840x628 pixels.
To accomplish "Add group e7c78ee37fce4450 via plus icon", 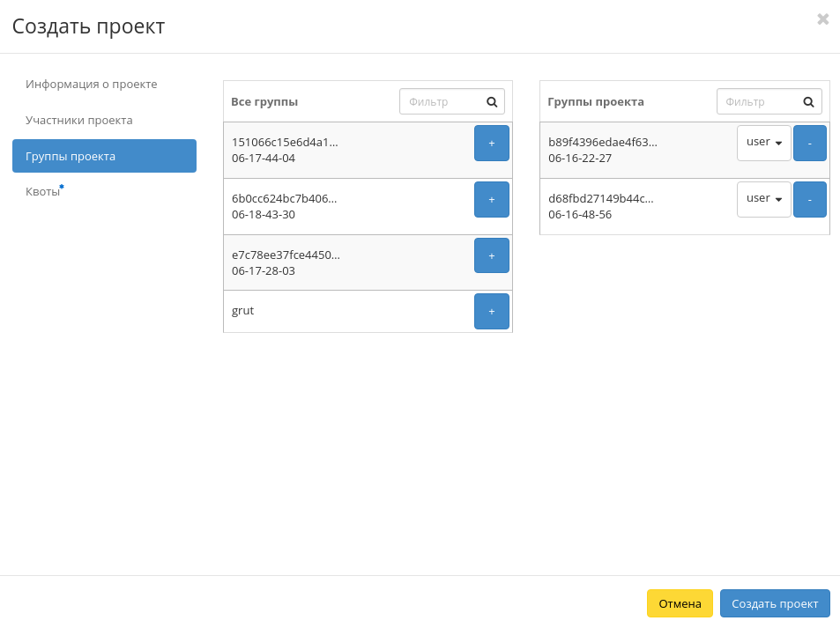I will pos(492,255).
